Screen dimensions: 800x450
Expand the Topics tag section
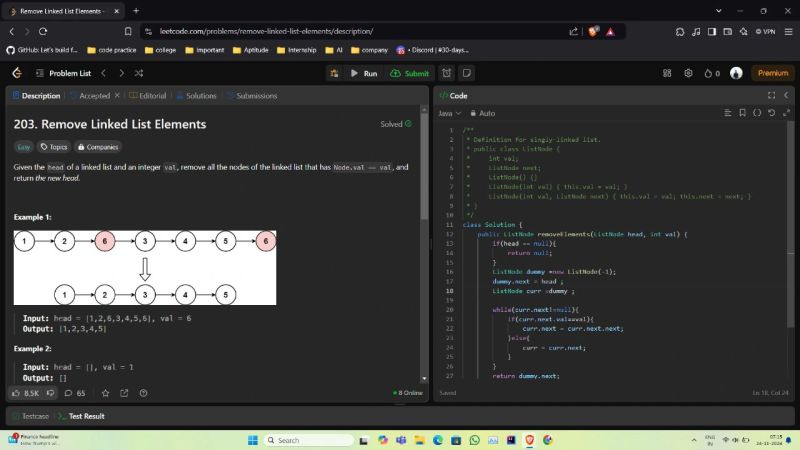tap(54, 147)
